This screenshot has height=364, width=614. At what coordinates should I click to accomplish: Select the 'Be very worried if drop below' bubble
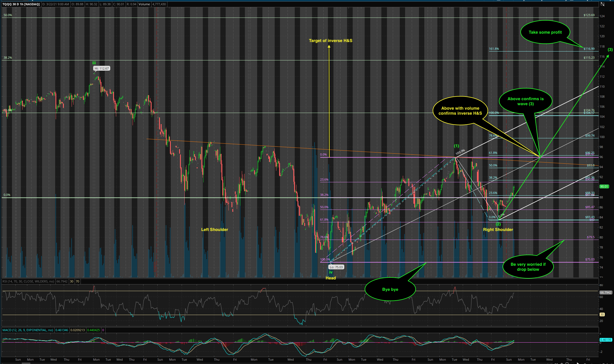click(528, 267)
